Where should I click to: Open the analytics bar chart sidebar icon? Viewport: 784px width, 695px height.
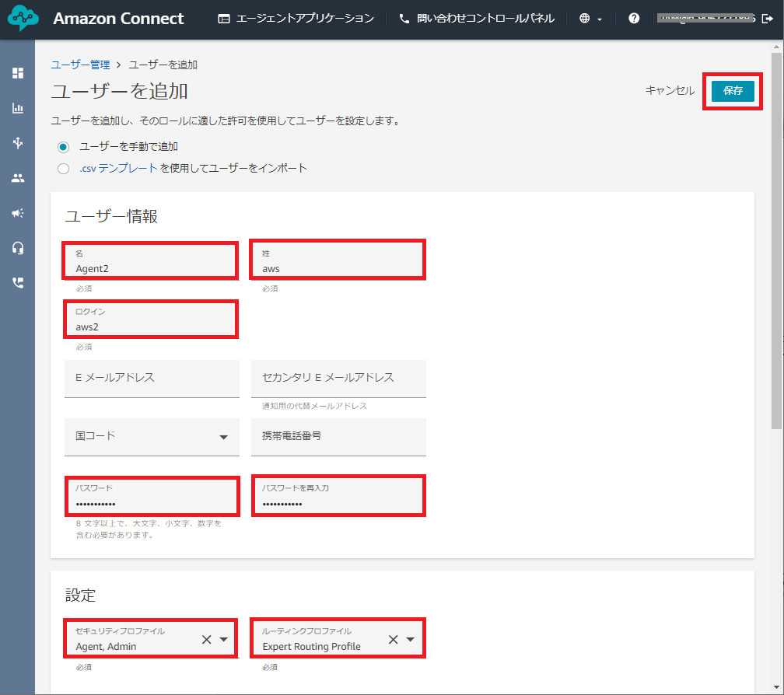[18, 108]
